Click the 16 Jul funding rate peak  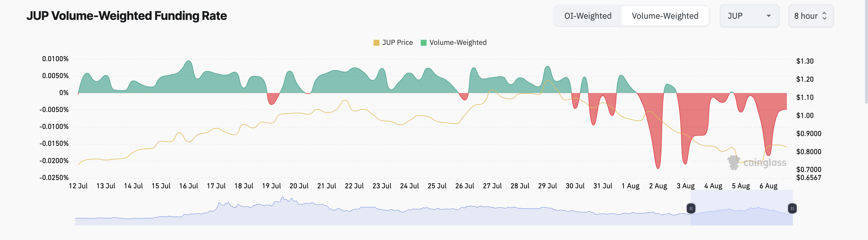(x=189, y=61)
